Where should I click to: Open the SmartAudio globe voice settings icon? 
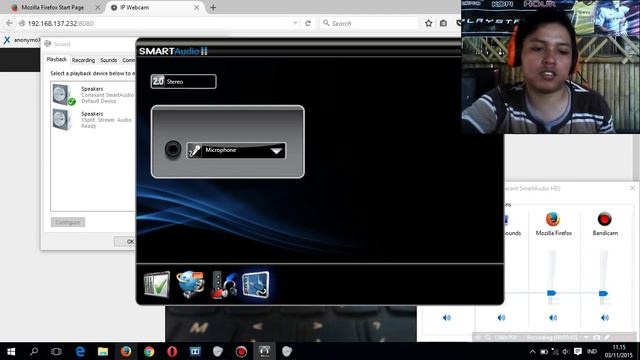point(190,284)
